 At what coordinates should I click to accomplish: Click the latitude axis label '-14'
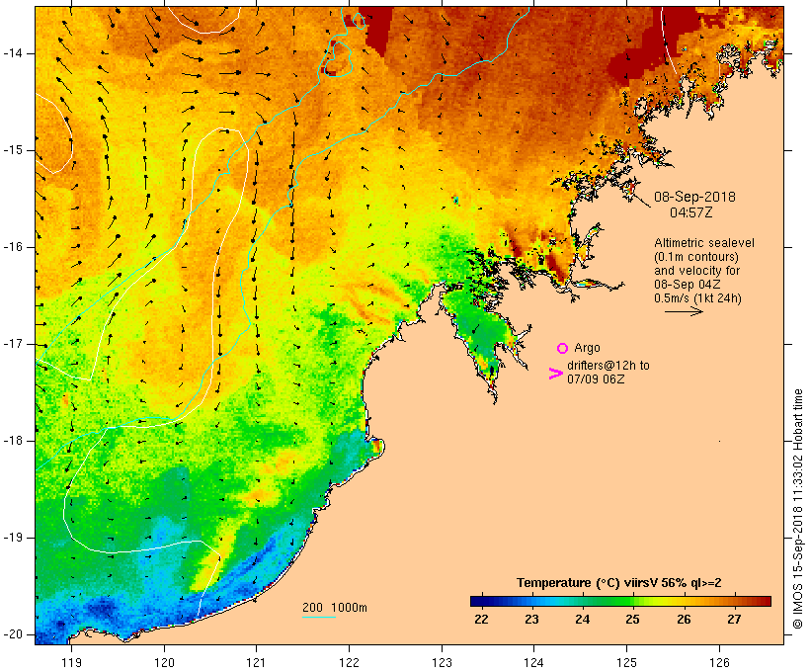point(13,53)
